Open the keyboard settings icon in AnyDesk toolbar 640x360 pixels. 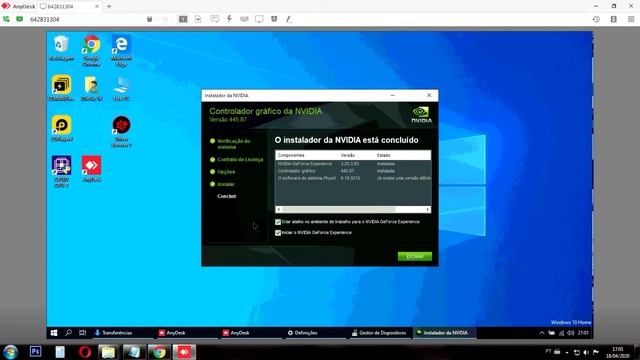244,19
